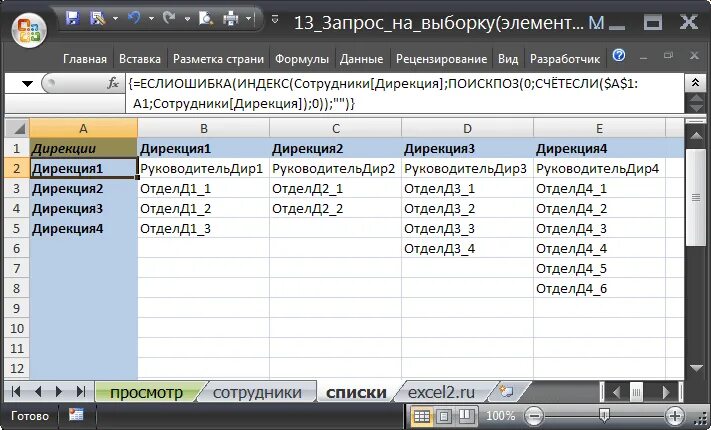Open Customize Quick Access Toolbar menu

tap(274, 20)
